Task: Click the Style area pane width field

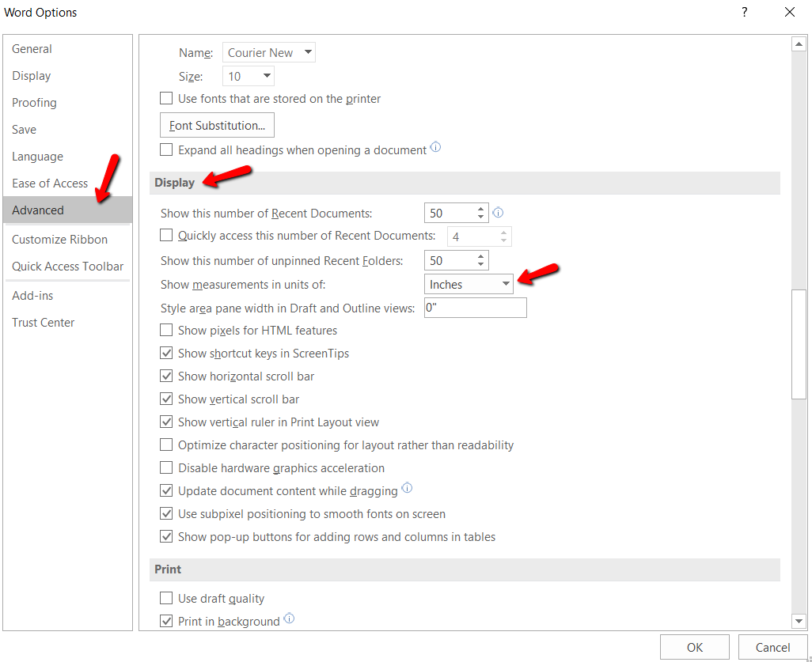Action: tap(476, 308)
